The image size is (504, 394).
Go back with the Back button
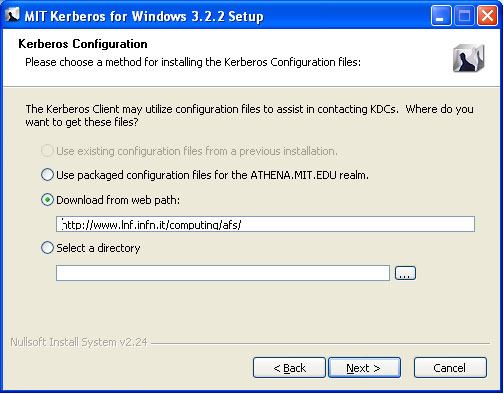tap(289, 368)
